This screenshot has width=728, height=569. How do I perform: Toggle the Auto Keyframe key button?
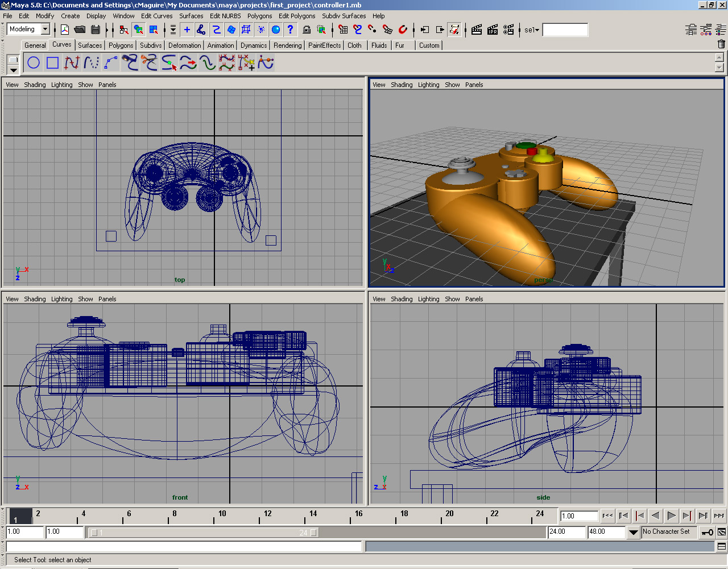(x=707, y=532)
